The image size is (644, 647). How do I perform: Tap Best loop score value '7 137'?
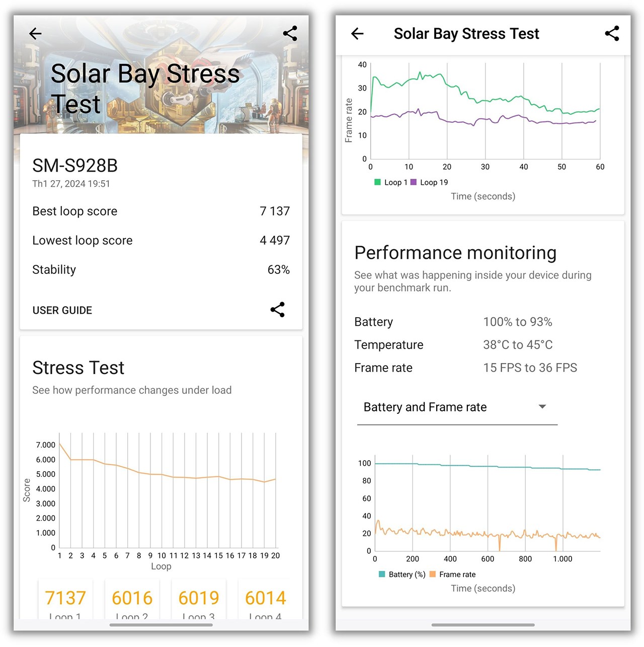(275, 211)
